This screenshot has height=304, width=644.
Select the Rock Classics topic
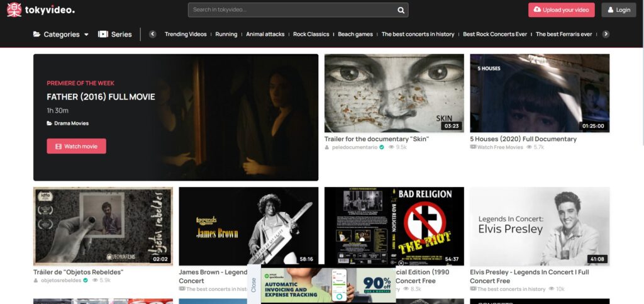[311, 34]
